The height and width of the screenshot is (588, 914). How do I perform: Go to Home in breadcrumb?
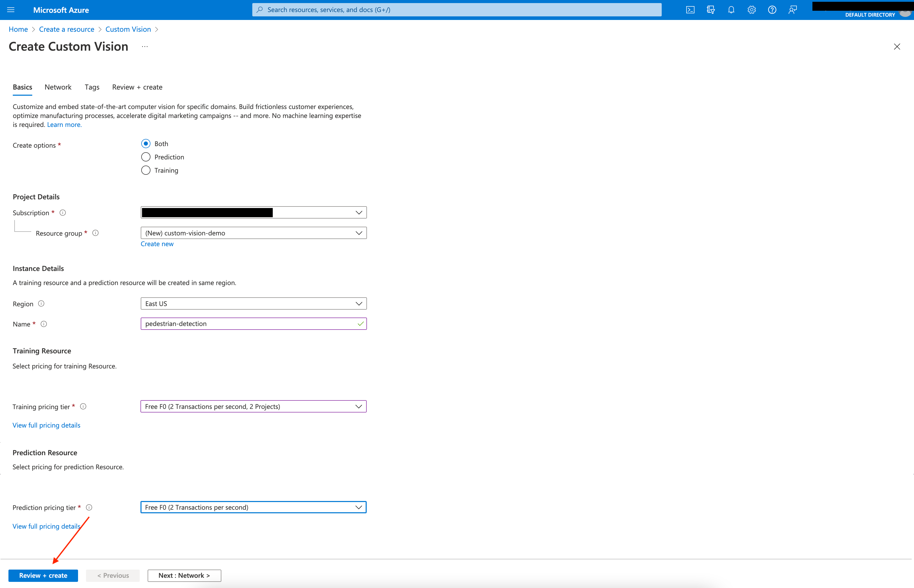[x=18, y=29]
